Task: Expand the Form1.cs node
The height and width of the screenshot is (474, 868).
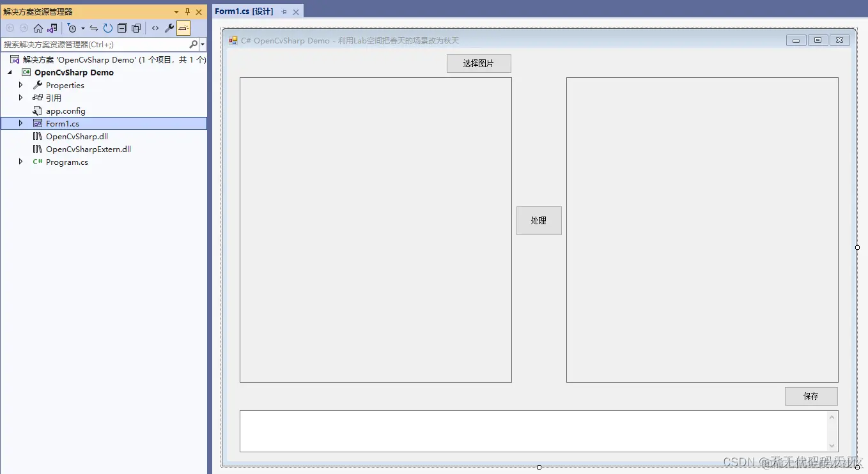Action: (x=20, y=123)
